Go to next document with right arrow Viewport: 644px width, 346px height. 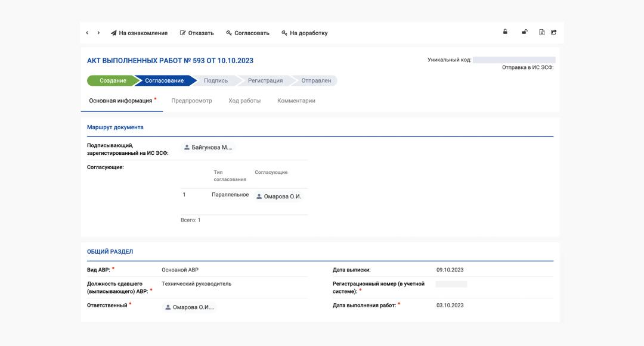point(98,33)
